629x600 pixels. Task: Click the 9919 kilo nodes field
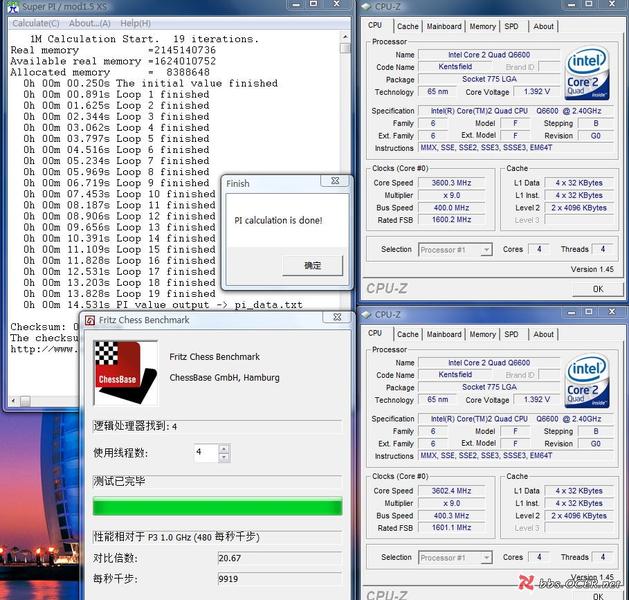point(279,579)
